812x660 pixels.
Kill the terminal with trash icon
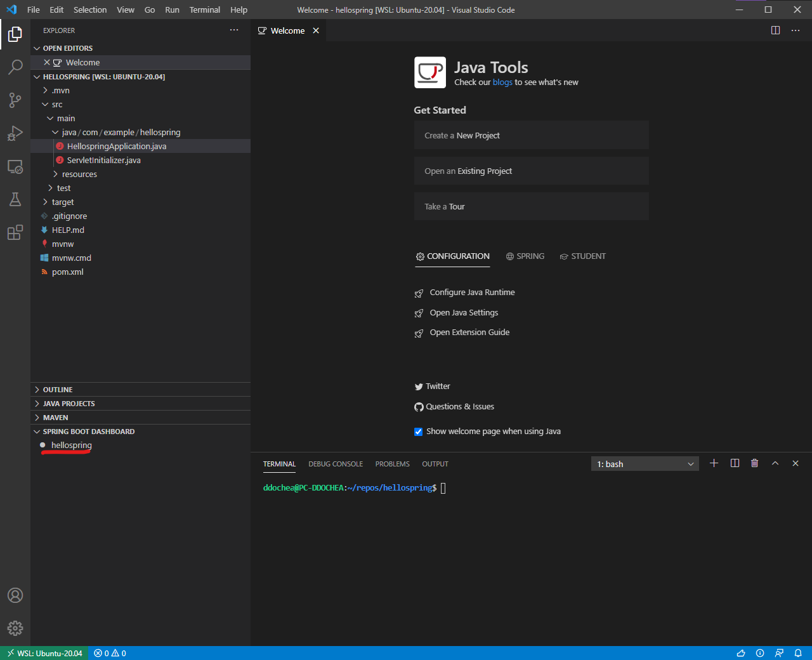(754, 463)
